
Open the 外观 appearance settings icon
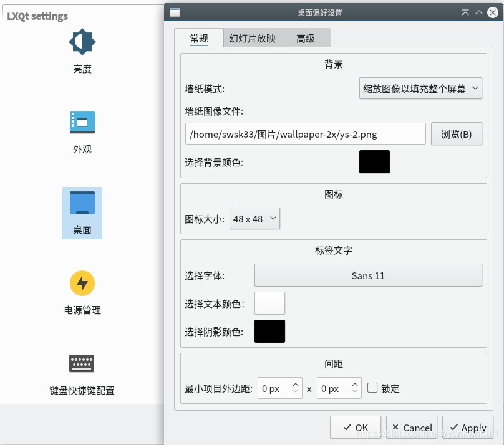[x=82, y=132]
